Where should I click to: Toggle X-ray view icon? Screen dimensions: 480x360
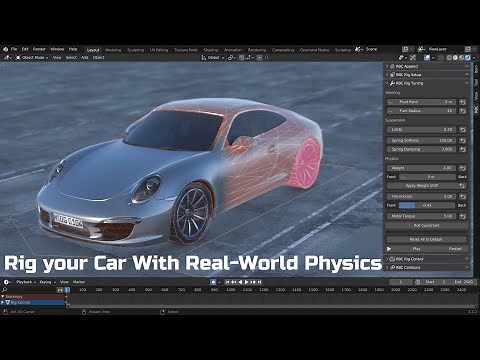coord(441,58)
